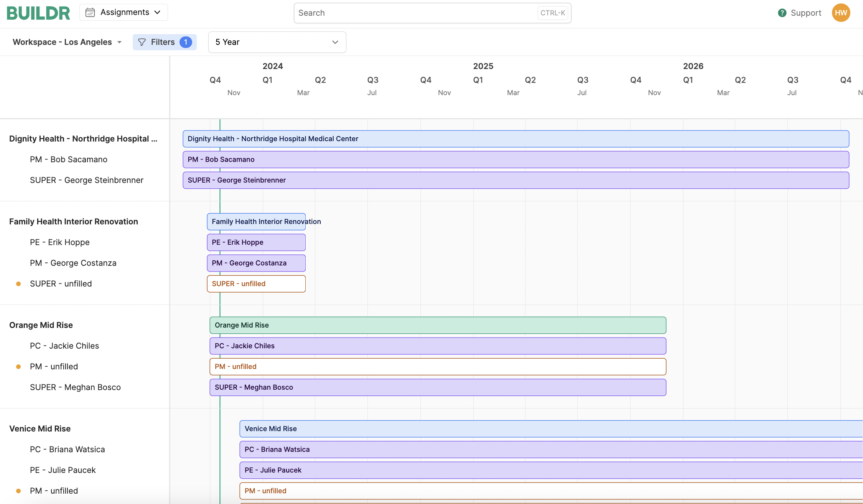The image size is (863, 504).
Task: Click SUPER - unfilled label in left list
Action: (61, 284)
